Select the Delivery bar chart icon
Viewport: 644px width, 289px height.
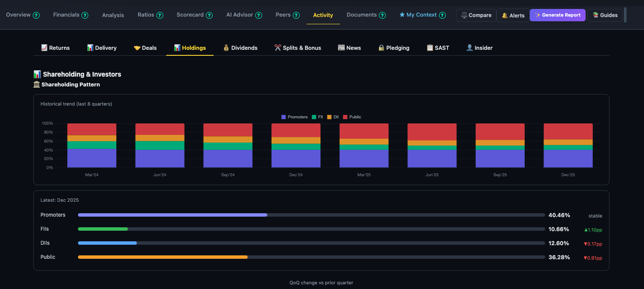point(90,48)
